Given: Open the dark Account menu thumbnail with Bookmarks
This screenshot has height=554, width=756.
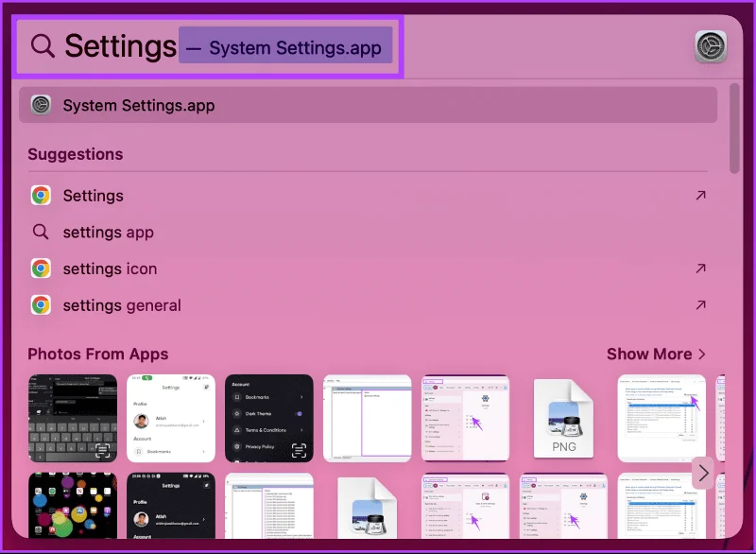Looking at the screenshot, I should coord(269,418).
